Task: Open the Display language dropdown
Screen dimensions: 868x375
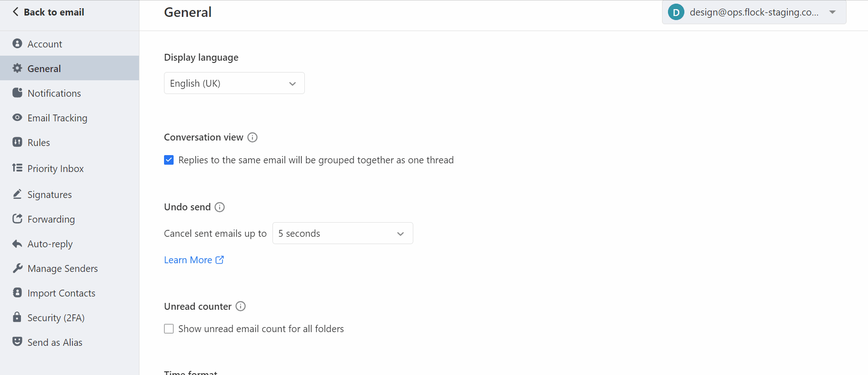Action: pyautogui.click(x=234, y=83)
